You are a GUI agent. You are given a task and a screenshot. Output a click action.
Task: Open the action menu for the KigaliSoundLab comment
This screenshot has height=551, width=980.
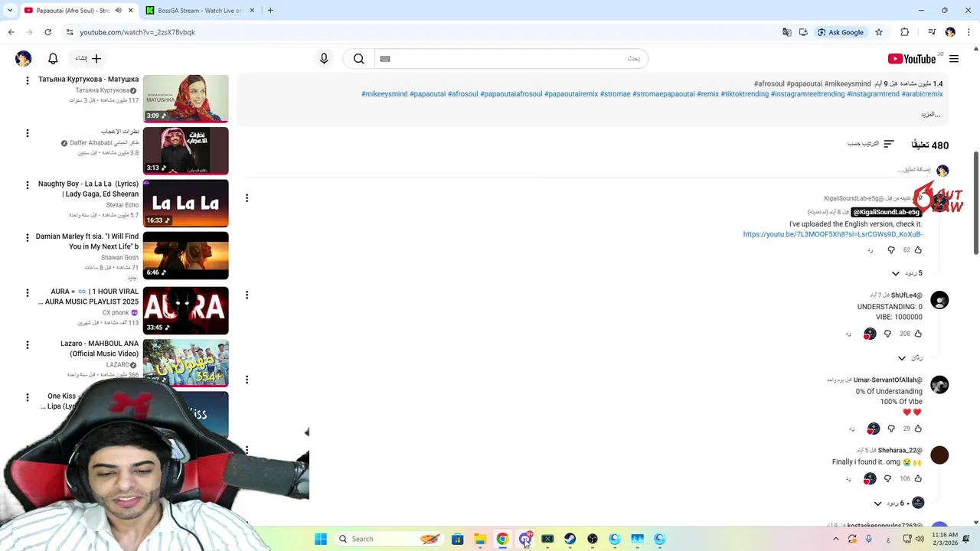(247, 198)
